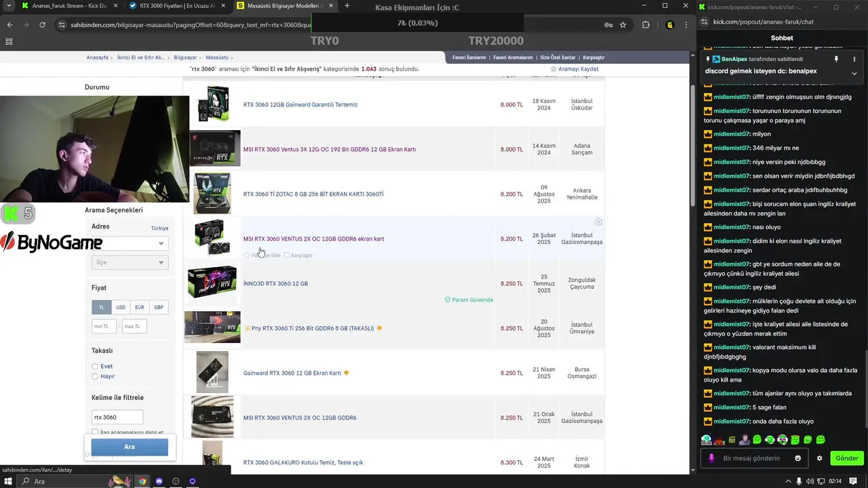868x488 pixels.
Task: Click the blue Ara search button
Action: pos(130,447)
